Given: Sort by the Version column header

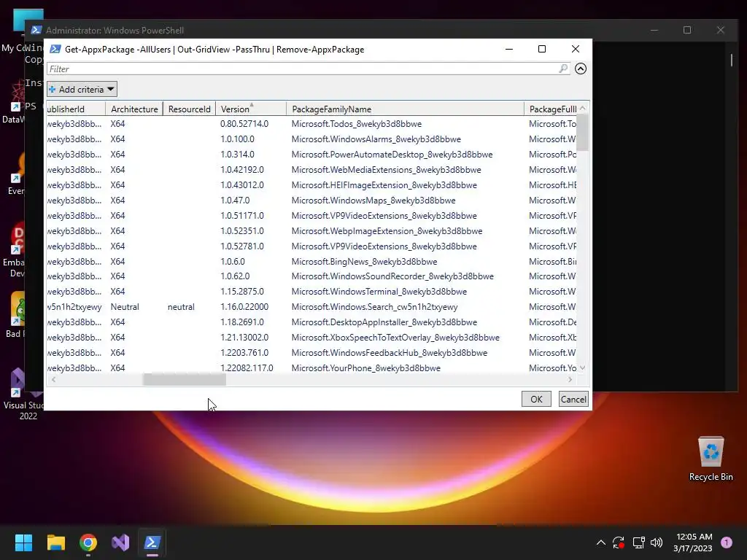Looking at the screenshot, I should point(251,109).
